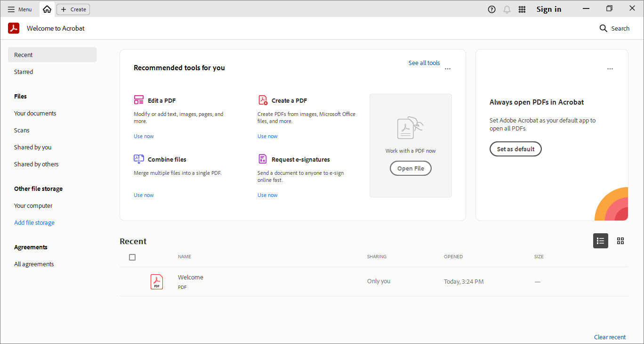Check the select-all checkbox in Recent list
The width and height of the screenshot is (644, 344).
[x=132, y=257]
